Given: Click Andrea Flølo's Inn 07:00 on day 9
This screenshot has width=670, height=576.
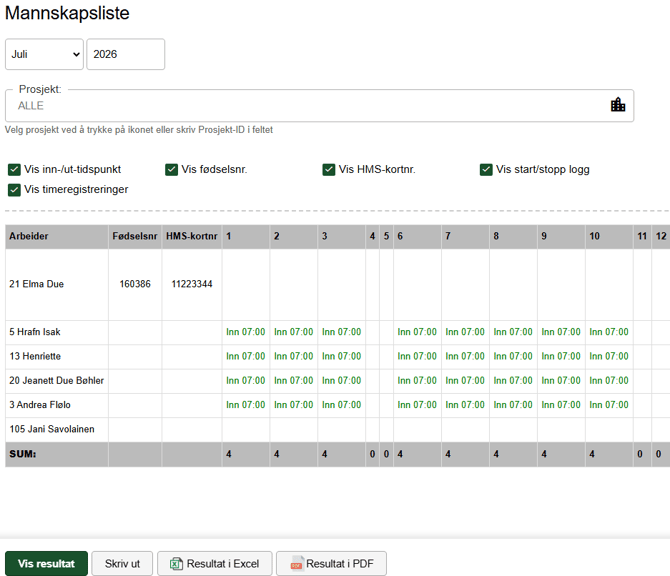Looking at the screenshot, I should point(561,405).
